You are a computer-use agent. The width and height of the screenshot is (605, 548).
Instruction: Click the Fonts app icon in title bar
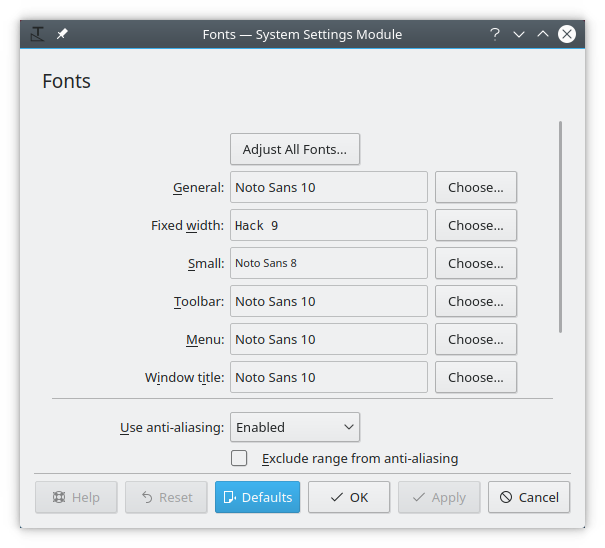pyautogui.click(x=37, y=34)
